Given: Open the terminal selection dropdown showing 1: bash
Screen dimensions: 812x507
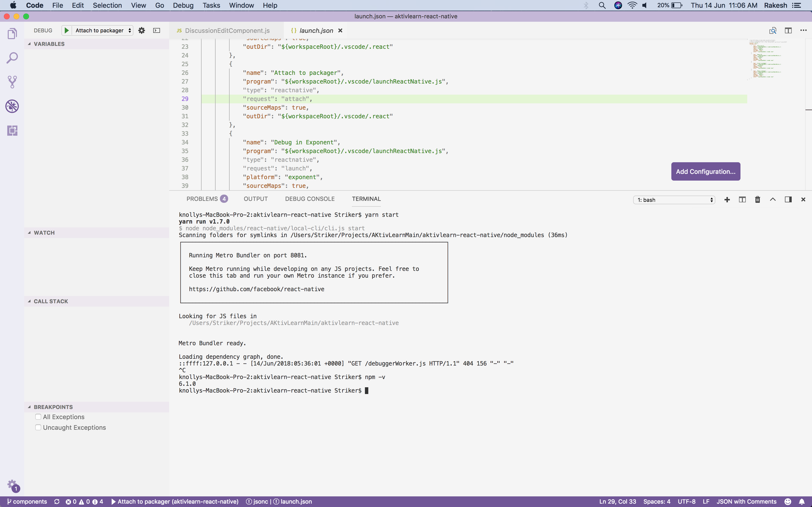Looking at the screenshot, I should click(674, 199).
